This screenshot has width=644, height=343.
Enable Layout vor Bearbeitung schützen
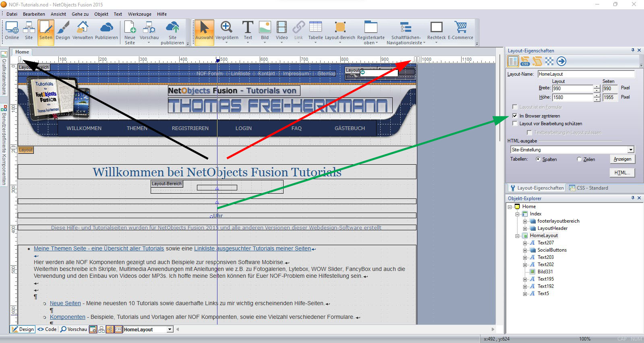(515, 124)
